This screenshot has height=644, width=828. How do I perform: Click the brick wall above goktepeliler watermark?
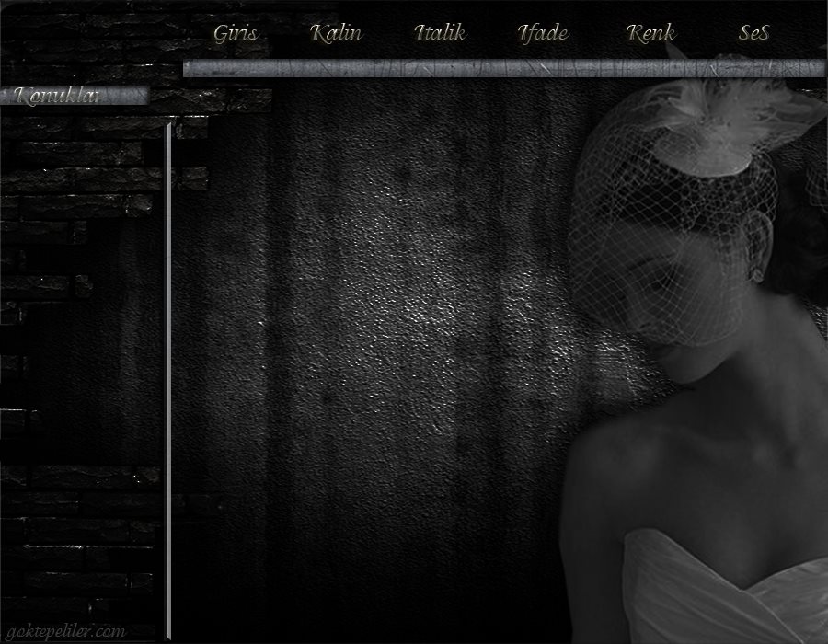pyautogui.click(x=79, y=549)
